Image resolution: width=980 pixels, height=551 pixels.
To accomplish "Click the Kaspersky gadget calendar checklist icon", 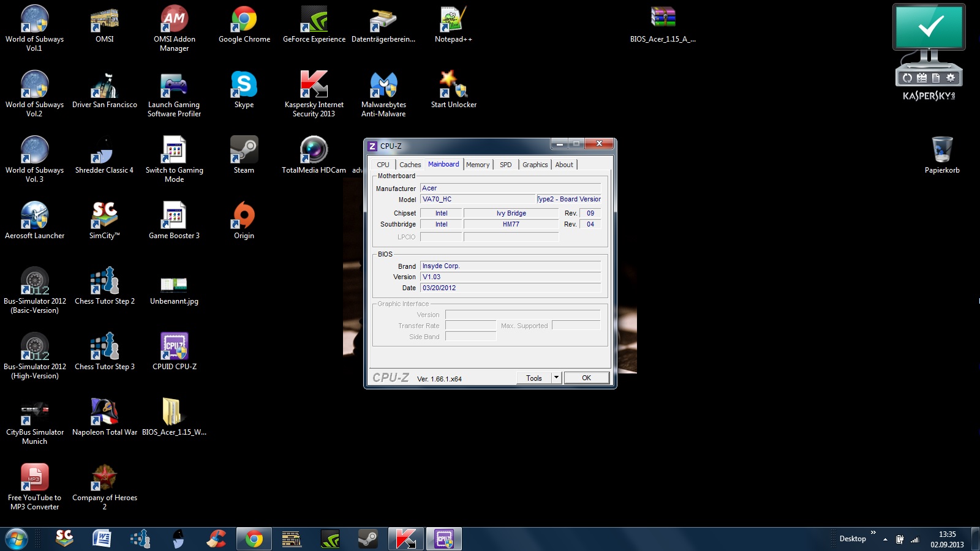I will click(922, 78).
